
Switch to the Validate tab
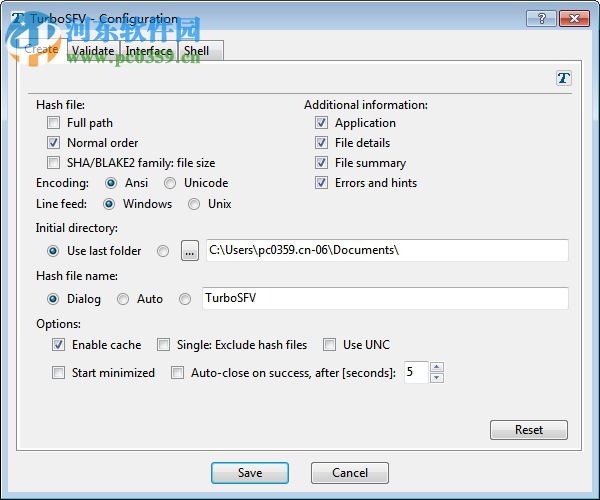tap(93, 50)
